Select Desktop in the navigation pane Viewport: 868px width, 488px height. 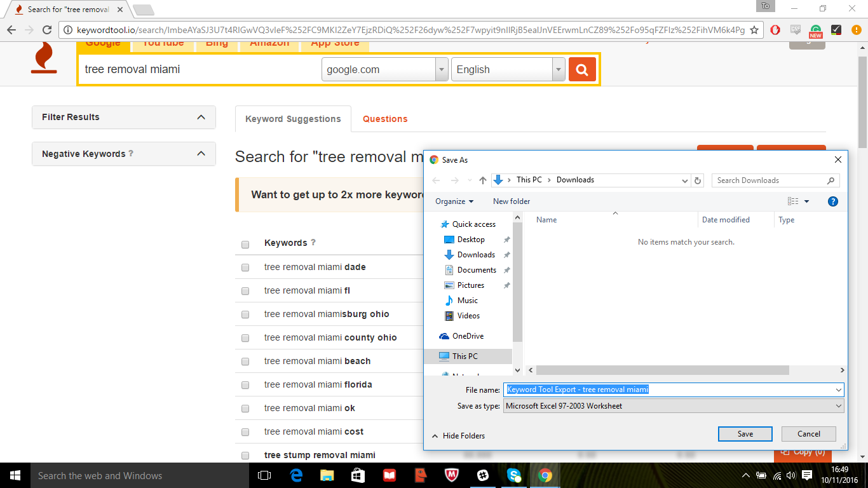471,240
